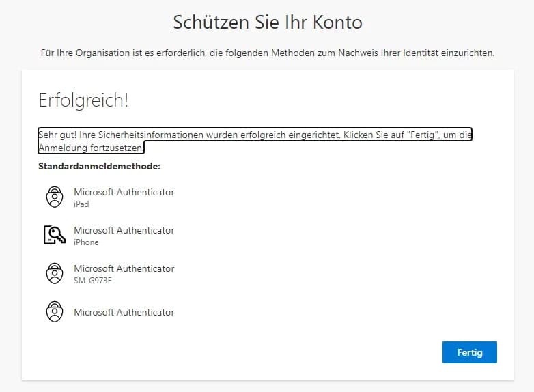Select the Authenticator icon for iPad
The height and width of the screenshot is (392, 534).
coord(55,197)
